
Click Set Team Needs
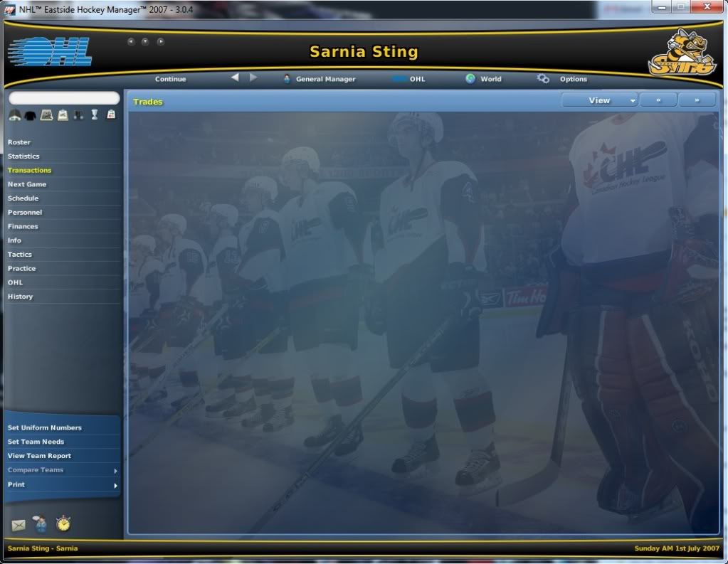[x=36, y=442]
